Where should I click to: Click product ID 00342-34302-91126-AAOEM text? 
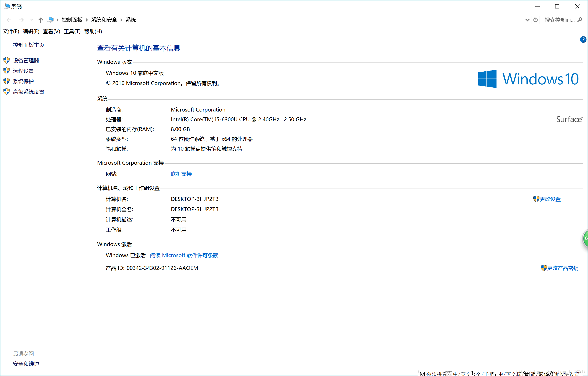pos(162,268)
